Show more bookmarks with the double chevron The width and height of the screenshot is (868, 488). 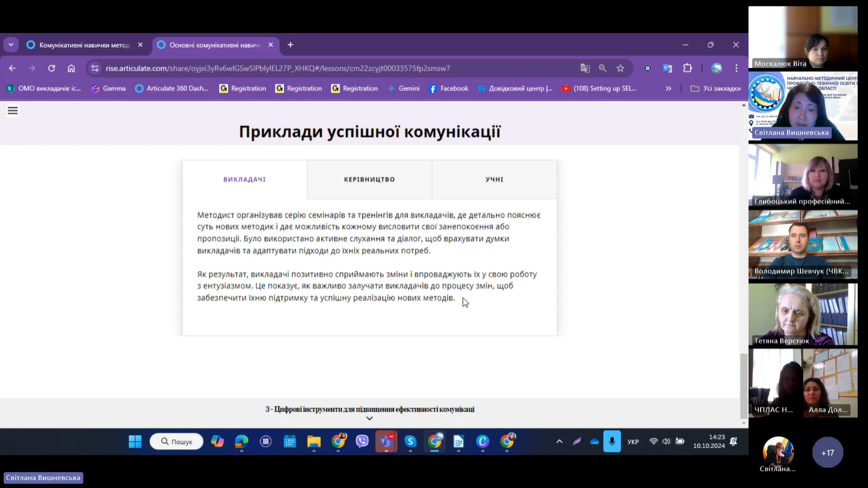pyautogui.click(x=668, y=88)
